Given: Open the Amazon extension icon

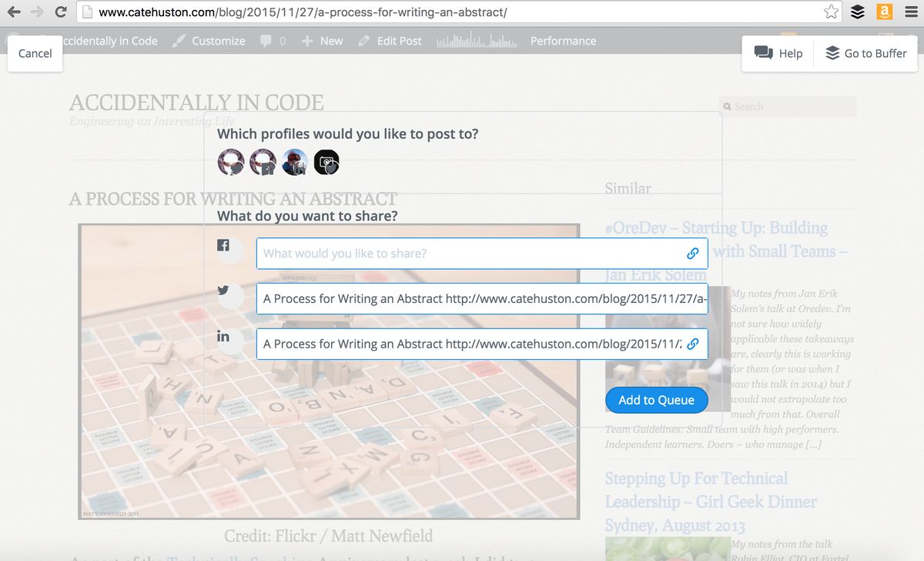Looking at the screenshot, I should pyautogui.click(x=884, y=12).
